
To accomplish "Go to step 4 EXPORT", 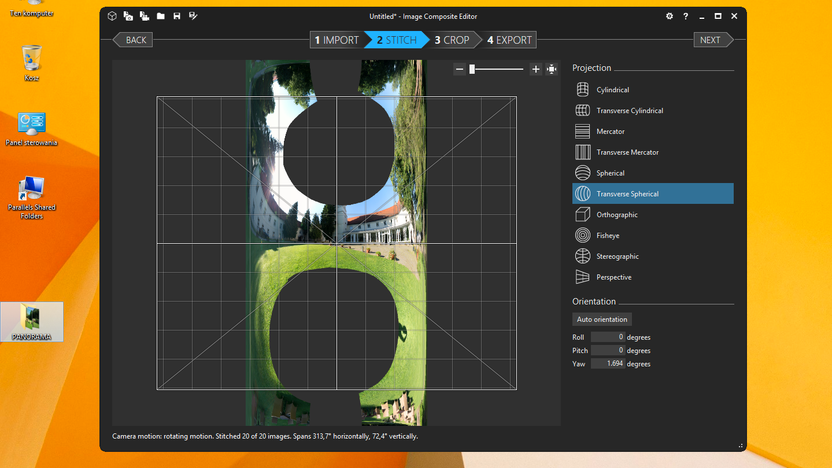I will (509, 40).
